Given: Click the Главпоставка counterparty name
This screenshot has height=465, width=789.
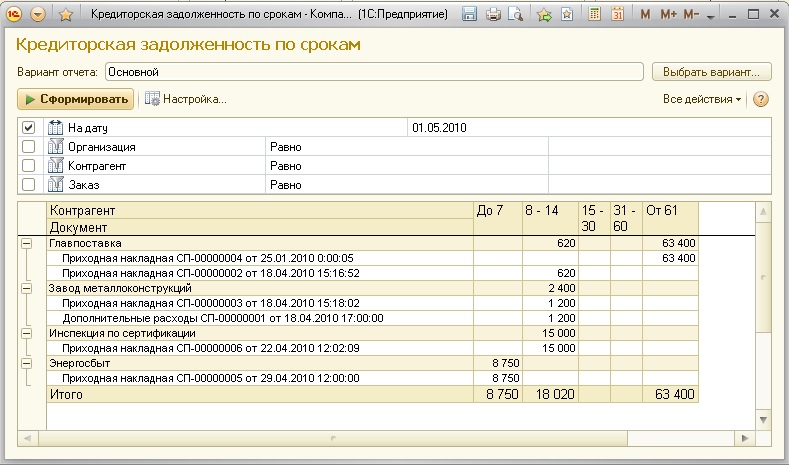Looking at the screenshot, I should (x=85, y=244).
